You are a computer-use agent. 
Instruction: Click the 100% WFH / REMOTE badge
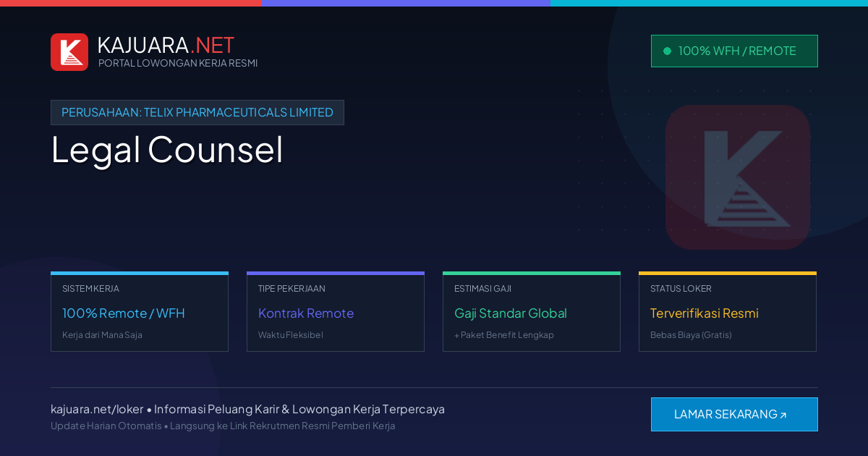[734, 51]
